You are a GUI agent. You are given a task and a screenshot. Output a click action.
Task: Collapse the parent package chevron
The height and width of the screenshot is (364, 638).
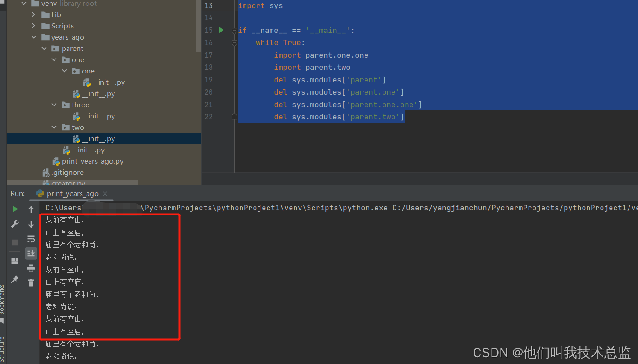[44, 48]
